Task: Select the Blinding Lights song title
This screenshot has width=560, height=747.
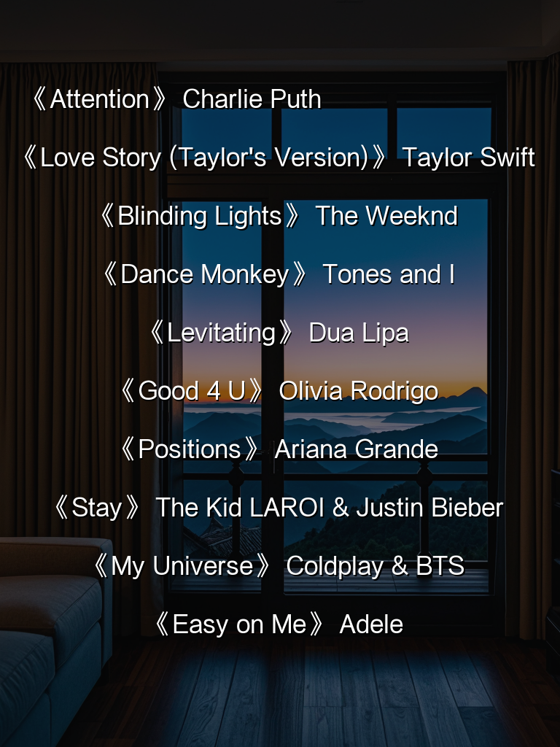Action: click(x=200, y=216)
